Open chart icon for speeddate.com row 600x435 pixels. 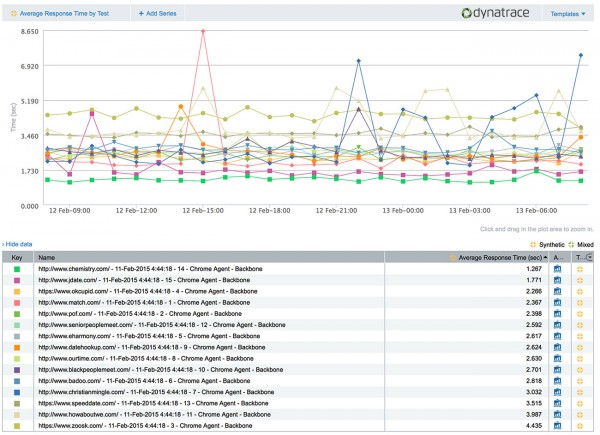[558, 403]
